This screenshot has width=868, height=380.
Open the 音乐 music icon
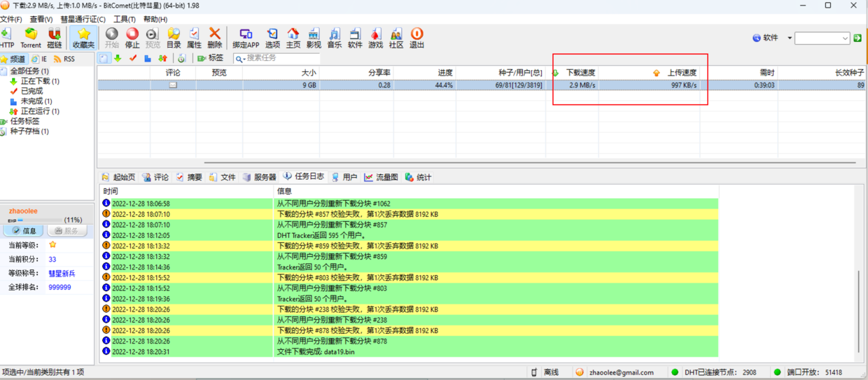pos(335,38)
